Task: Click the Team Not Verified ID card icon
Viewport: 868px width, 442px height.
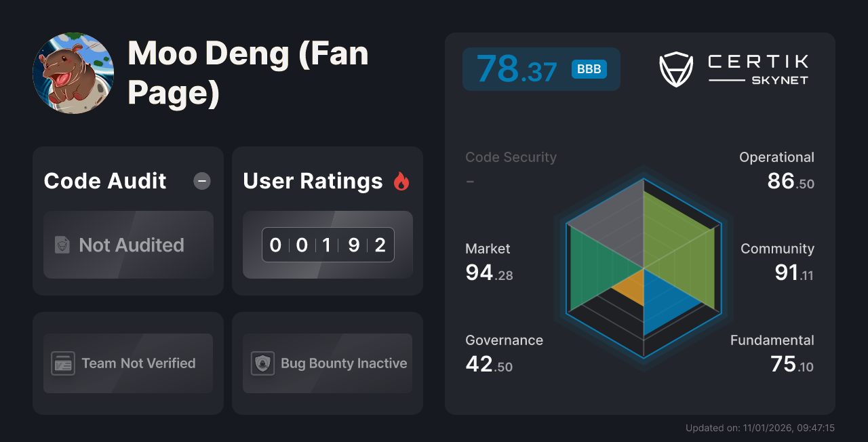Action: click(x=64, y=363)
